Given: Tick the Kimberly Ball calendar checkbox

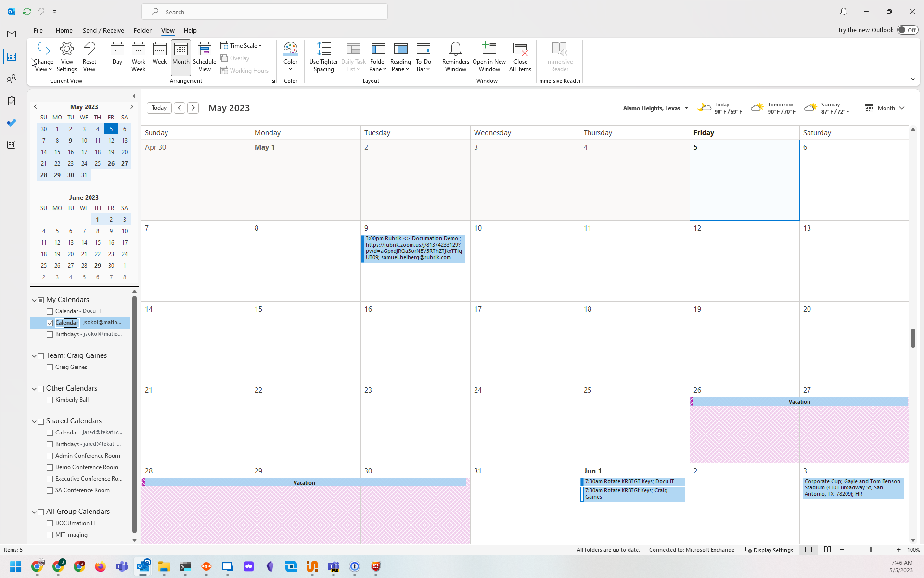Looking at the screenshot, I should click(x=50, y=400).
